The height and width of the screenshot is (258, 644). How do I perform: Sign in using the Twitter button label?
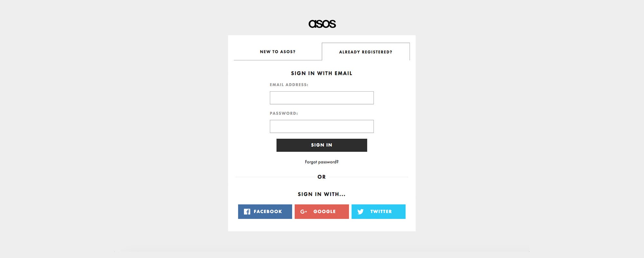381,212
